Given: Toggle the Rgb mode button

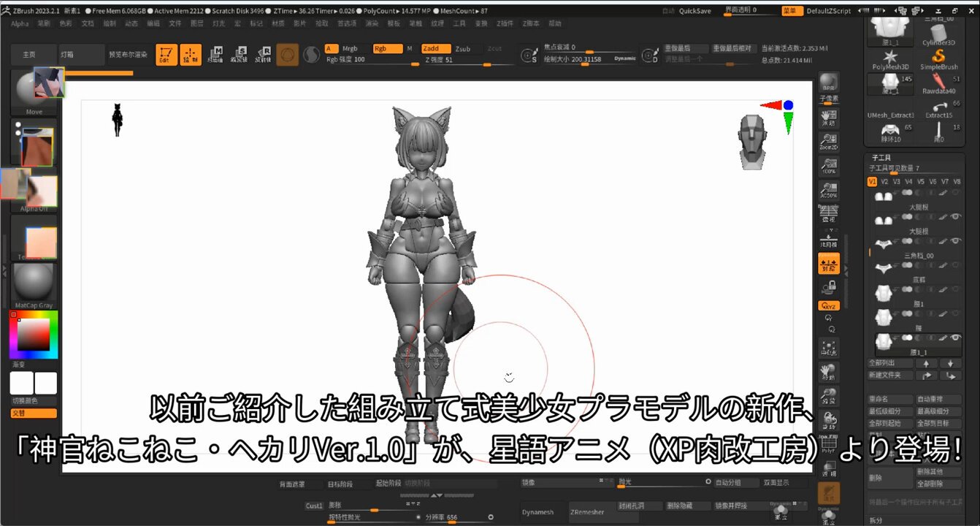Looking at the screenshot, I should coord(387,49).
